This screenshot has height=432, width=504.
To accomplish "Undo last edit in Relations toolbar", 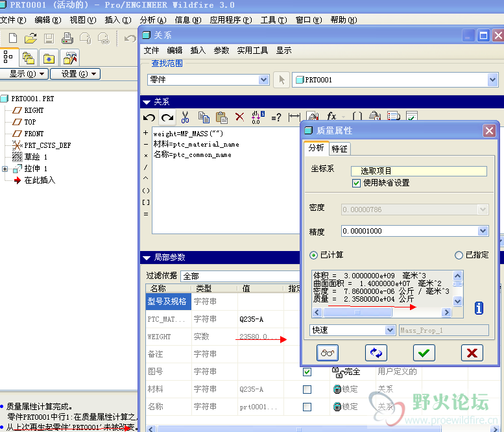I will pyautogui.click(x=149, y=117).
